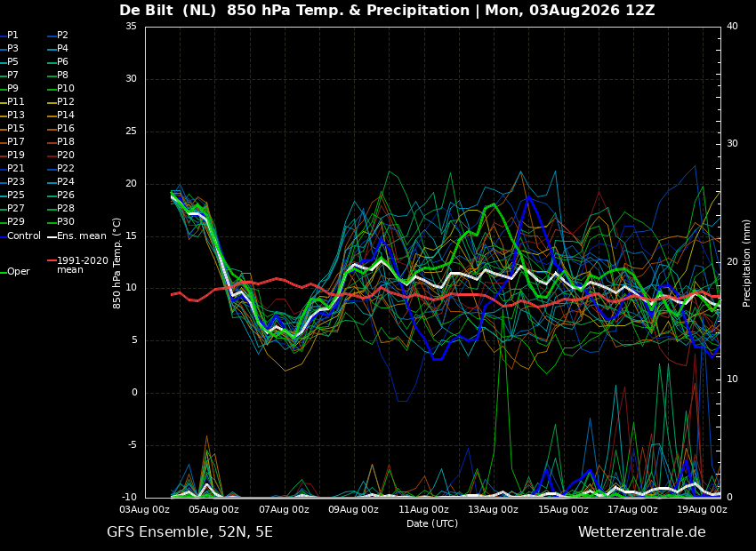Click the 11Aug 00z date tick label
The height and width of the screenshot is (551, 756).
pos(422,509)
